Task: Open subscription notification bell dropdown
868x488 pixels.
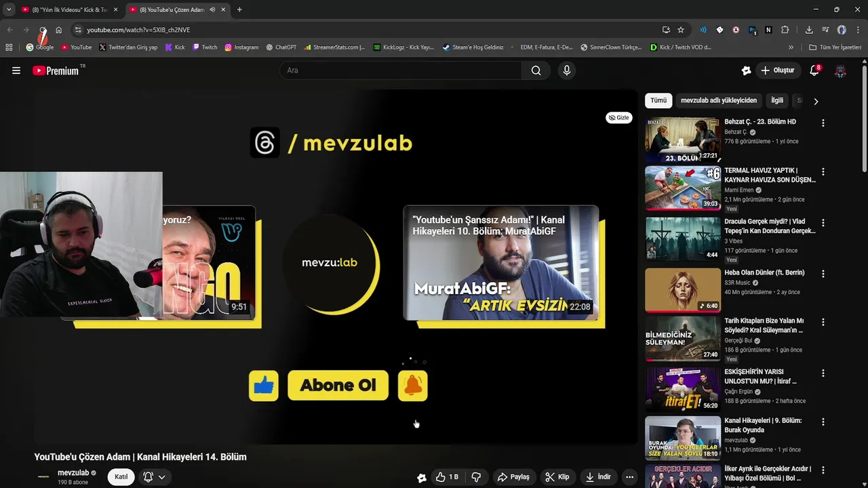Action: (154, 477)
